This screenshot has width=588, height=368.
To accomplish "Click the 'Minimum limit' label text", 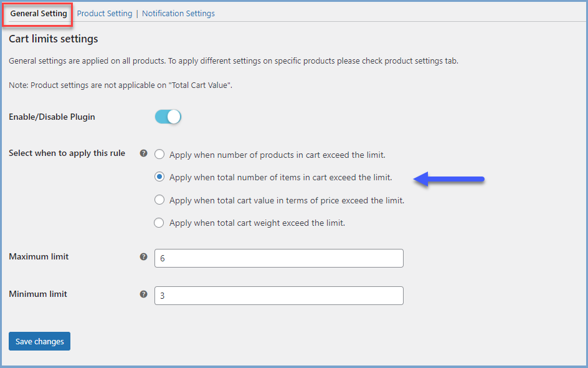I will click(38, 294).
